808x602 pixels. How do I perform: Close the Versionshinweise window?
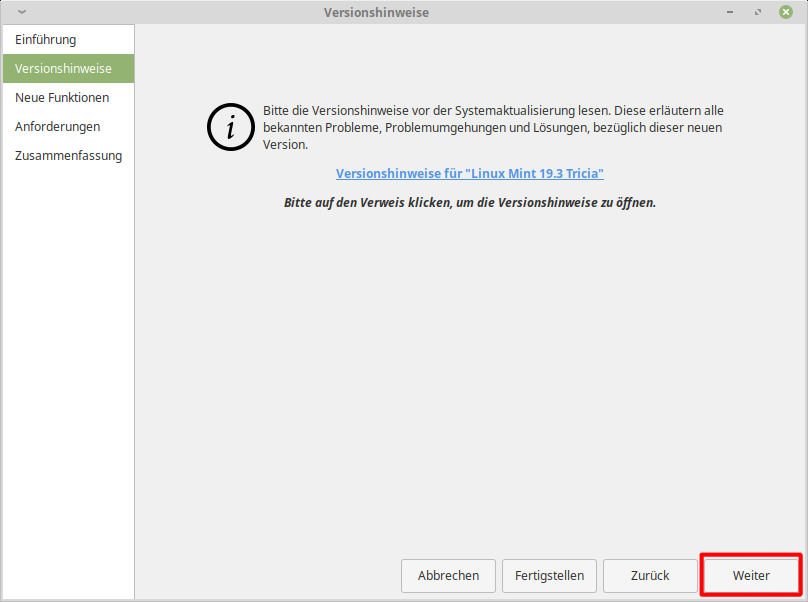click(787, 12)
